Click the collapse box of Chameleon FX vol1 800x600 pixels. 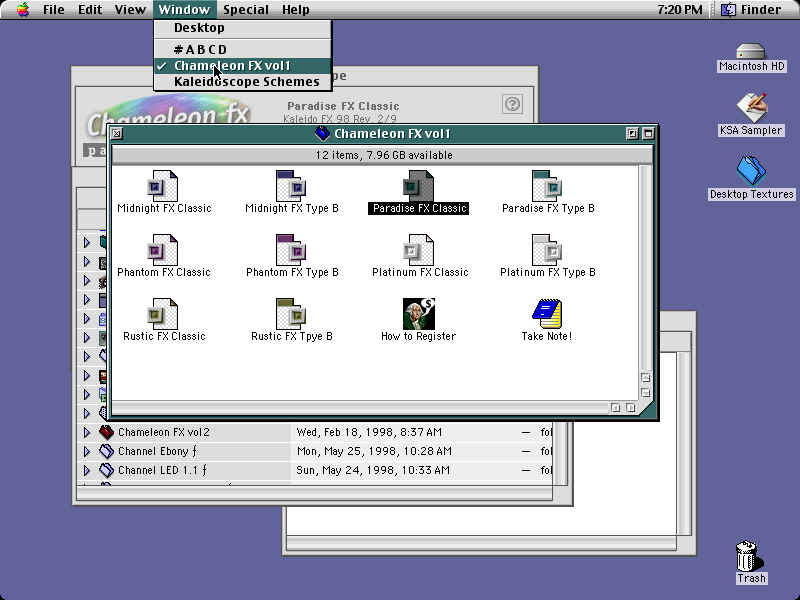648,134
